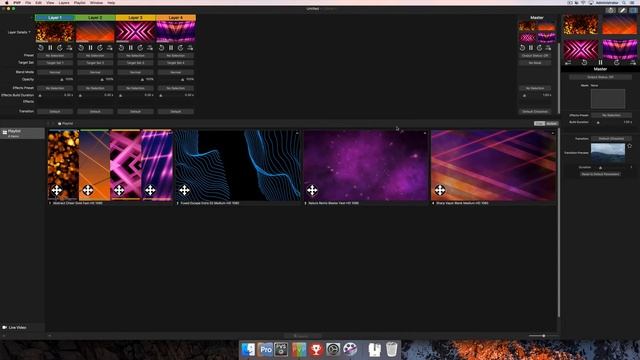Open Live Video in sidebar
The image size is (640, 360).
pyautogui.click(x=17, y=327)
